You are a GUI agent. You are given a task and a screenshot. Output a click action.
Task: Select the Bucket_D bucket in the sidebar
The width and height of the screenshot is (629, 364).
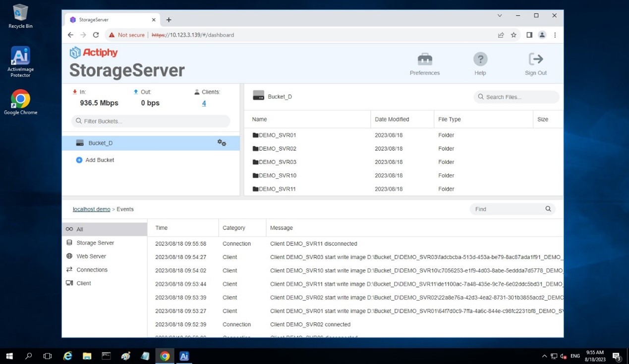point(101,143)
